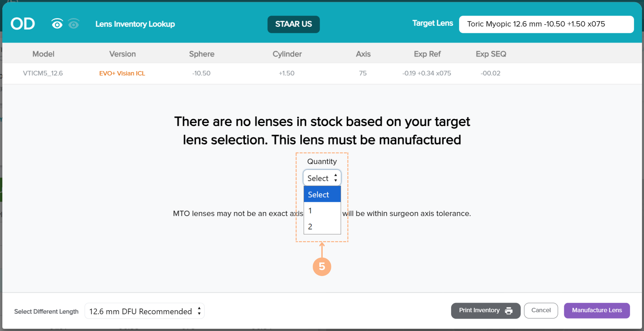This screenshot has height=331, width=644.
Task: Toggle the dimmed left eye icon
Action: coord(73,24)
